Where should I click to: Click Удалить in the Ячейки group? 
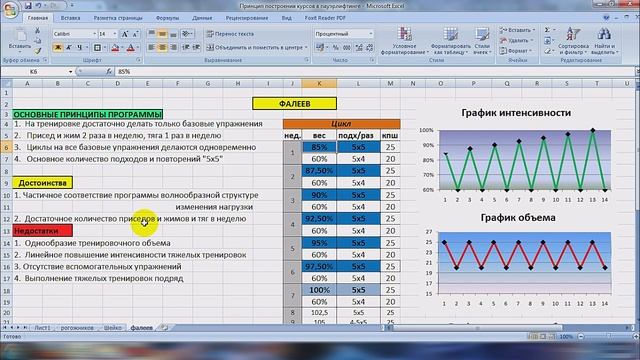click(517, 40)
